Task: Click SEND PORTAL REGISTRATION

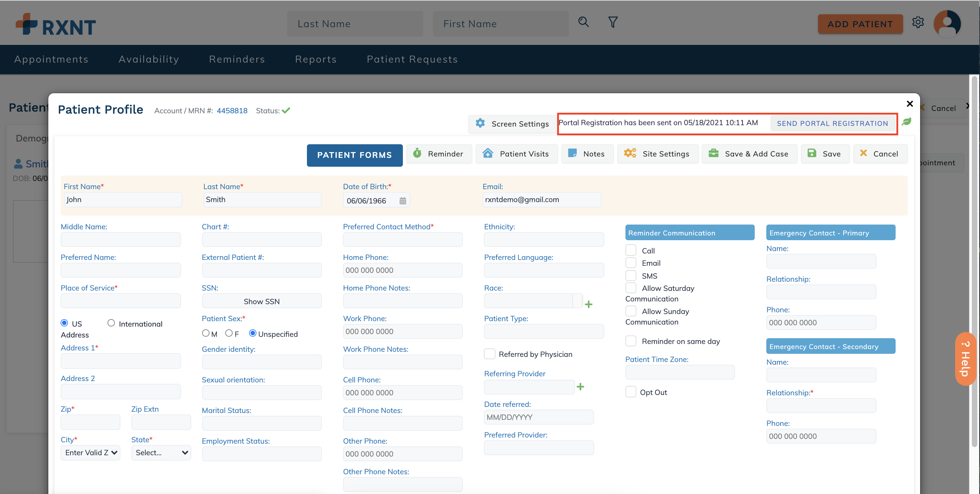Action: tap(832, 123)
